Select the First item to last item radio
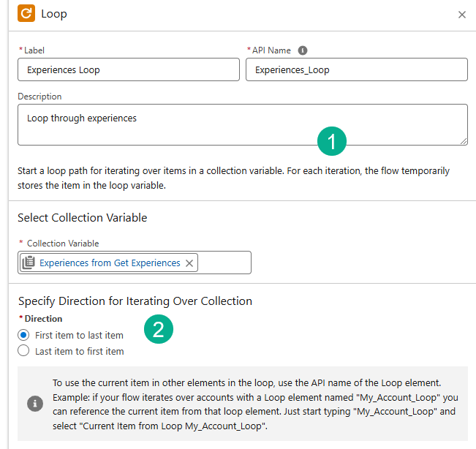The image size is (476, 449). (x=23, y=335)
